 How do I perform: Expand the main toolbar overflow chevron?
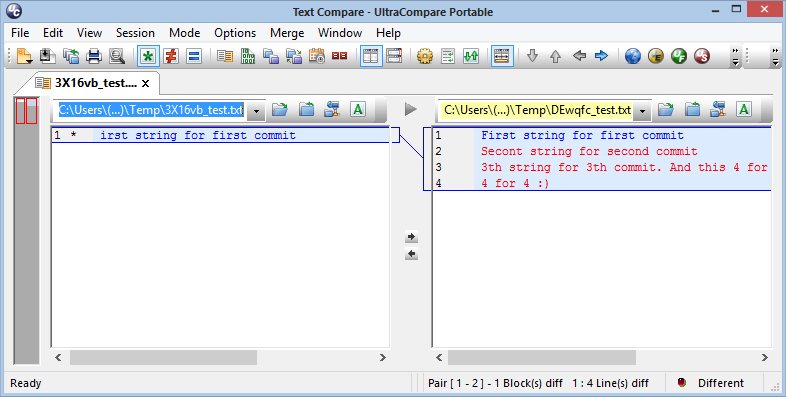[735, 57]
